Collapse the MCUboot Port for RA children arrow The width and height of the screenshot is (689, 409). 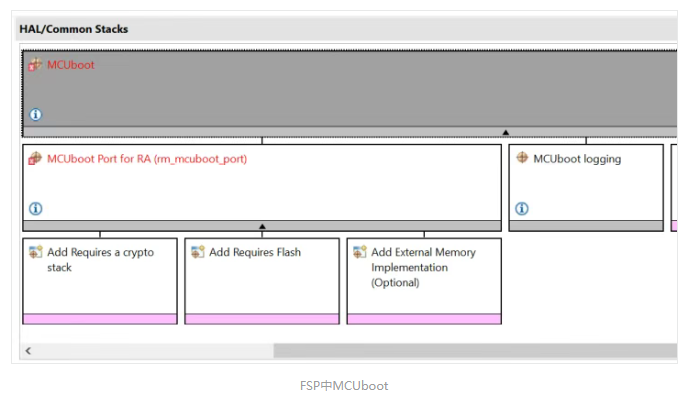coord(262,226)
